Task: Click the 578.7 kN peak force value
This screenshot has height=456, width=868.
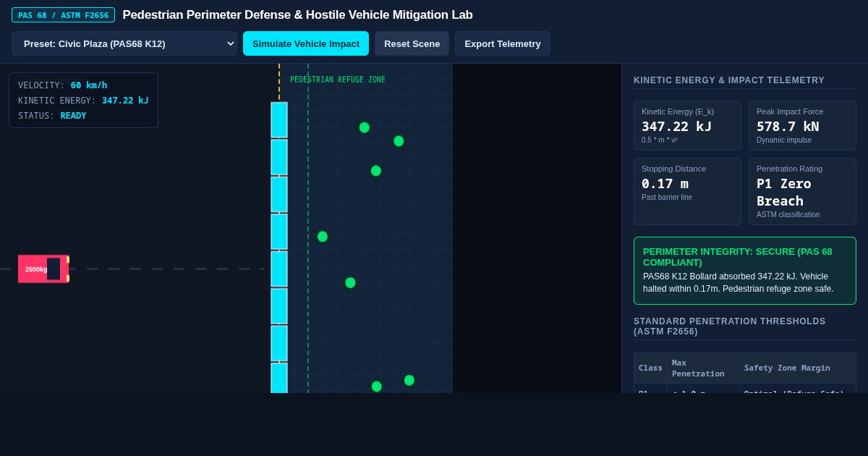Action: (788, 127)
